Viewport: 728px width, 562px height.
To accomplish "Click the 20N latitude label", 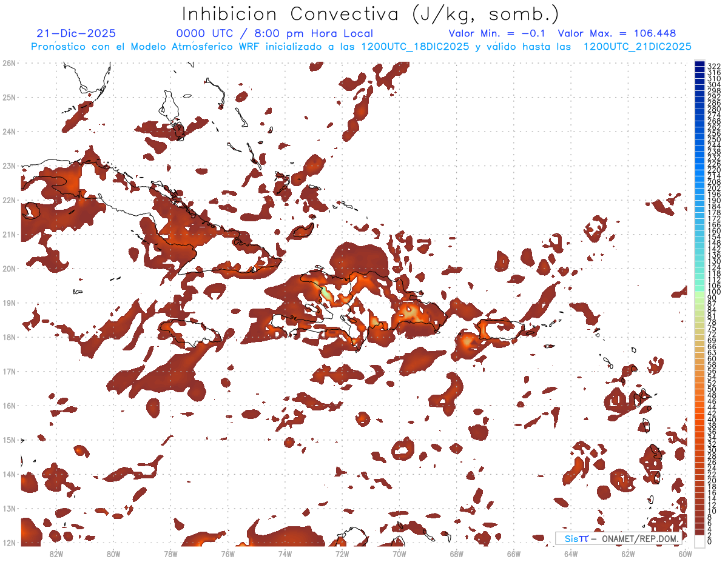I will tap(8, 269).
